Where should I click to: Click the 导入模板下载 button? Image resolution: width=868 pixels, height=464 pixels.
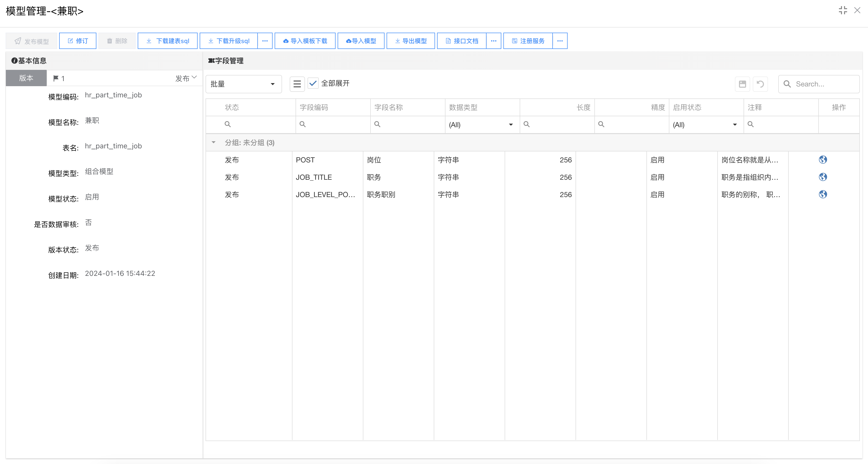(x=305, y=41)
